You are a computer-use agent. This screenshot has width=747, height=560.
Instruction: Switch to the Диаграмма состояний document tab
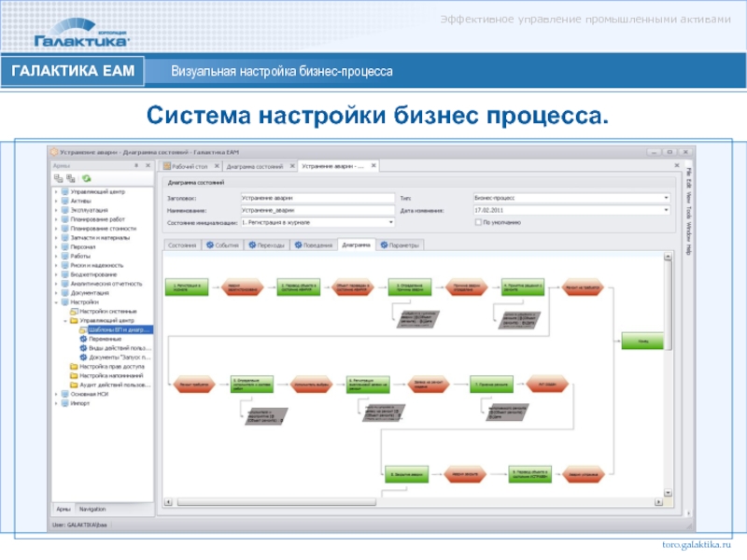[x=255, y=166]
